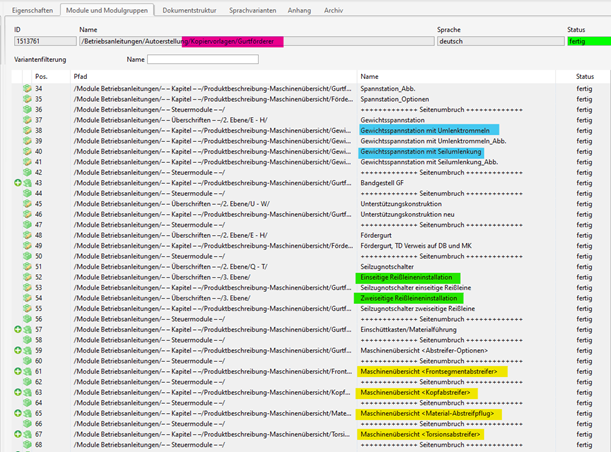Image resolution: width=611 pixels, height=452 pixels.
Task: Expand row 57 using the plus icon
Action: click(18, 329)
